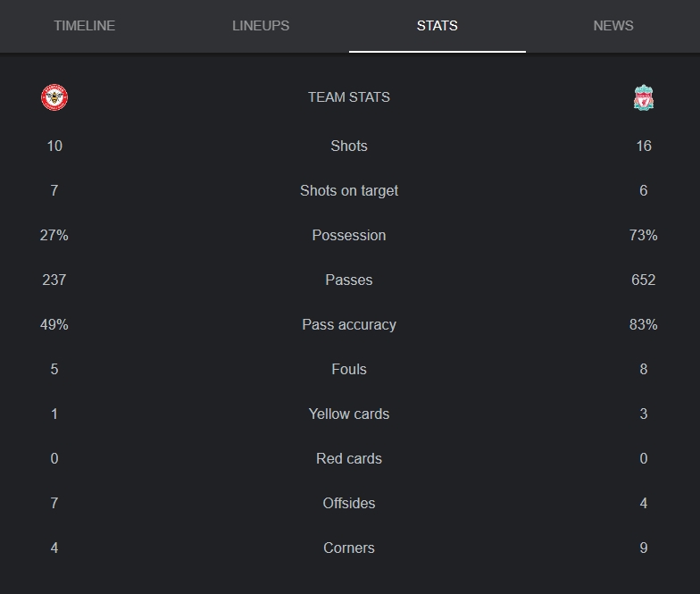Select the Offsides stat label
This screenshot has width=700, height=594.
point(349,504)
